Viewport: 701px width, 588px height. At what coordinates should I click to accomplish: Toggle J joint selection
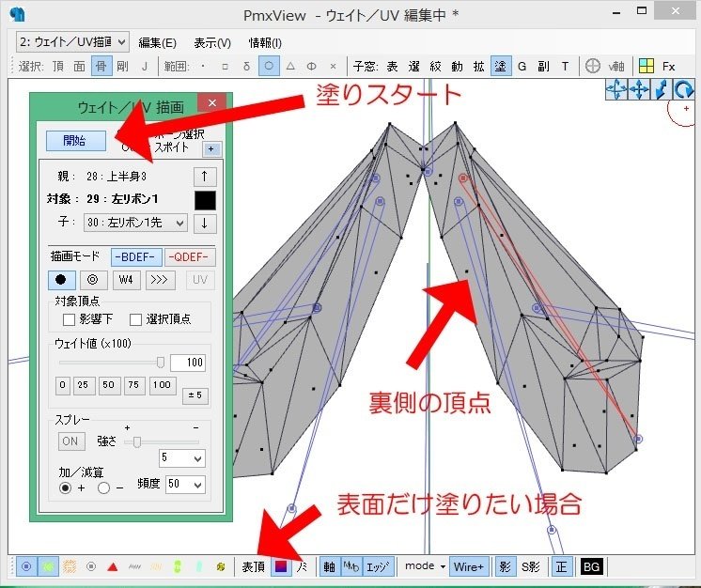coord(145,67)
